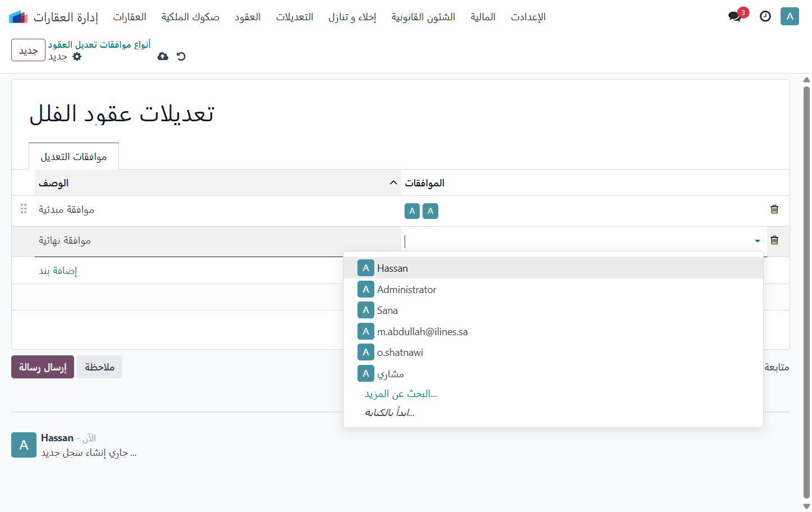Switch to the موافقات التعديل tab
The image size is (812, 512).
pos(74,157)
